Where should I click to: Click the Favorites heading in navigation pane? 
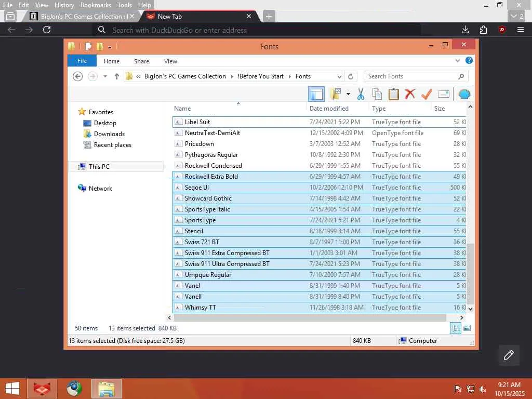pos(101,112)
